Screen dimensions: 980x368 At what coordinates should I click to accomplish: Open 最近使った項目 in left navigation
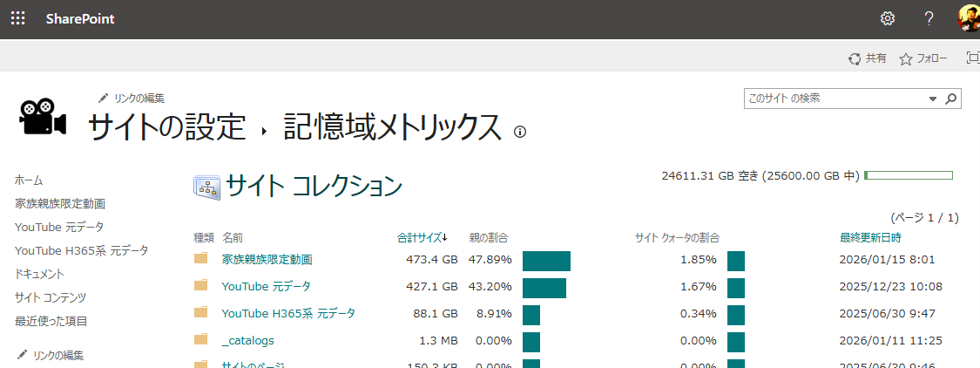51,321
